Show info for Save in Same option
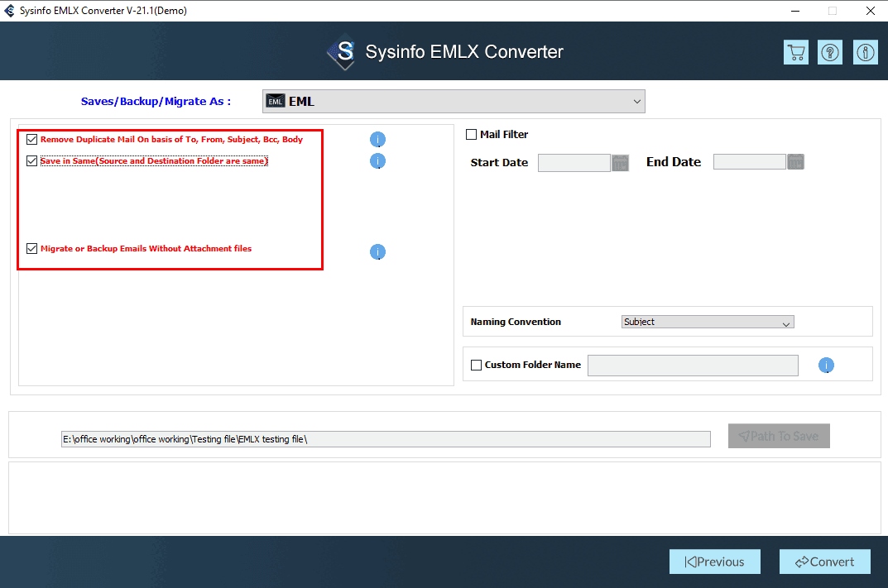The height and width of the screenshot is (588, 888). click(x=377, y=161)
